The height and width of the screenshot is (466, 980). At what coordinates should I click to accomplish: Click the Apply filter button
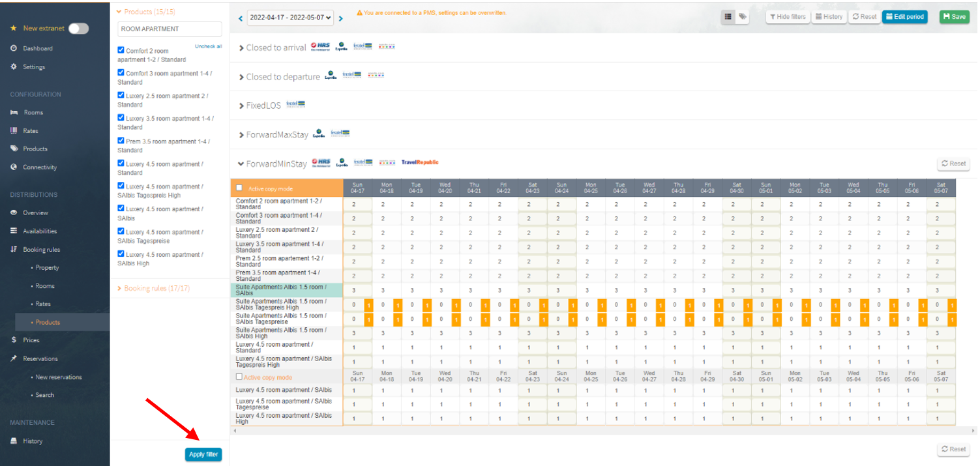203,454
